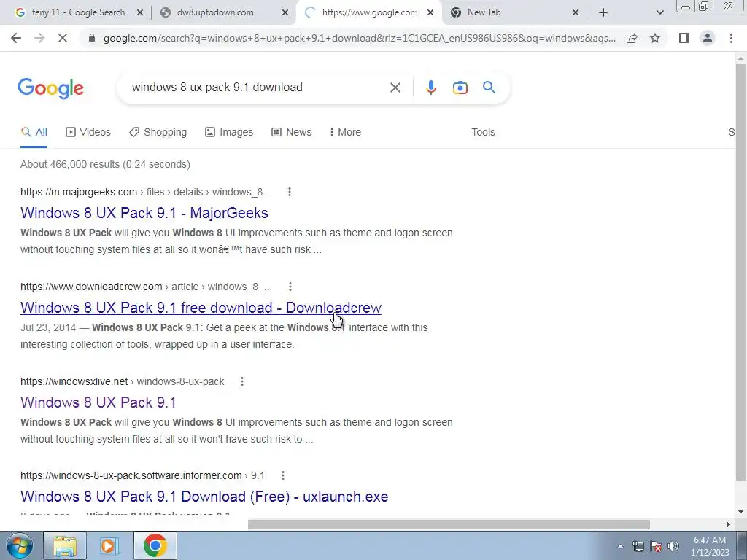Image resolution: width=747 pixels, height=560 pixels.
Task: View site information via the lock icon
Action: point(92,38)
